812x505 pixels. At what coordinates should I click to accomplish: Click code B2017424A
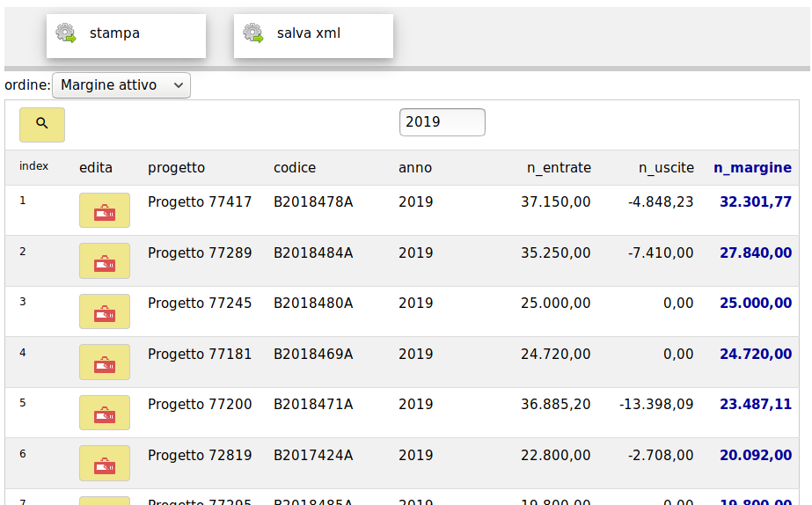click(x=313, y=455)
